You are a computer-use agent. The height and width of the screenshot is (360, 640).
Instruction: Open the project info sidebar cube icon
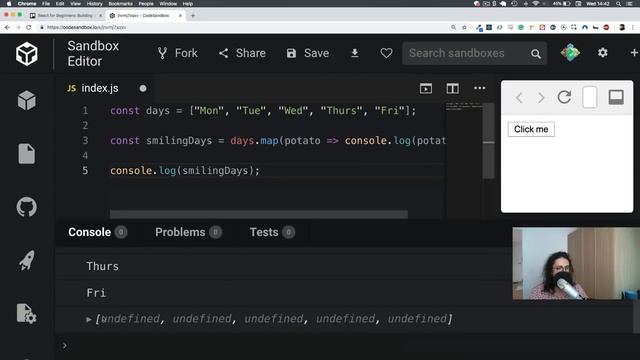(27, 100)
